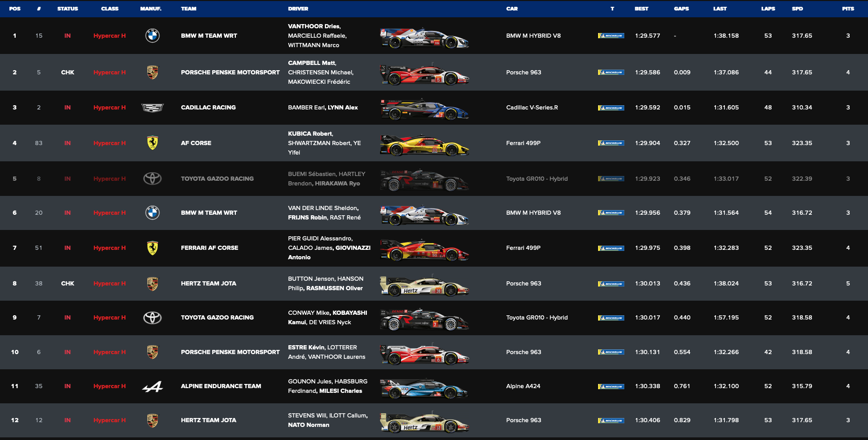Click the Hypercar H class for car 7
Image resolution: width=868 pixels, height=440 pixels.
point(110,317)
